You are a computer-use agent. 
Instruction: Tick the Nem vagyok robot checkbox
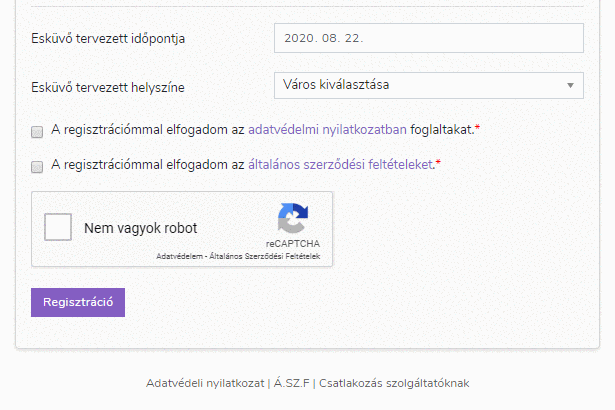click(58, 227)
